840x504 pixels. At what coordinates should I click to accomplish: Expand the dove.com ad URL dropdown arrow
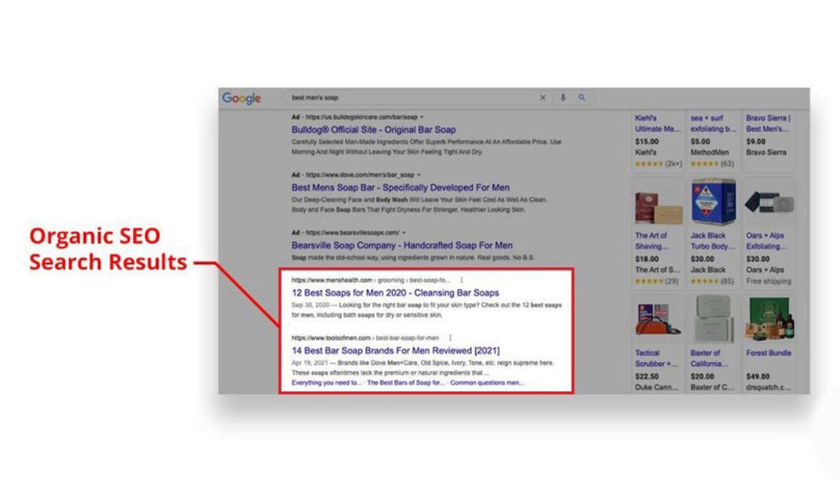(x=418, y=175)
